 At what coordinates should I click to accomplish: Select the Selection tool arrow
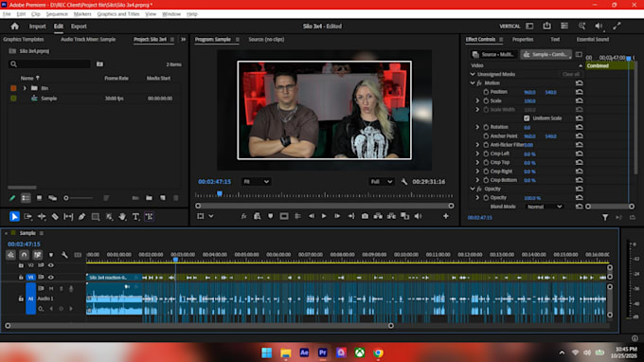tap(14, 217)
